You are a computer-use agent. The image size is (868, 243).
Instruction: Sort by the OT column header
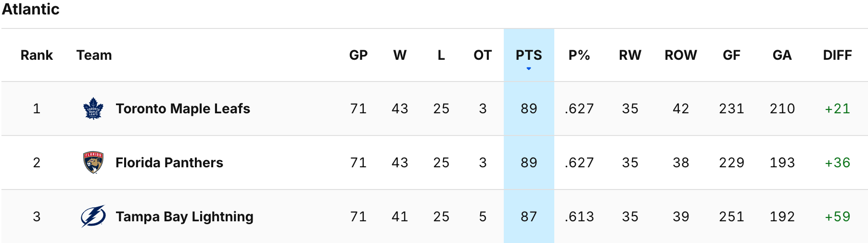pyautogui.click(x=483, y=55)
